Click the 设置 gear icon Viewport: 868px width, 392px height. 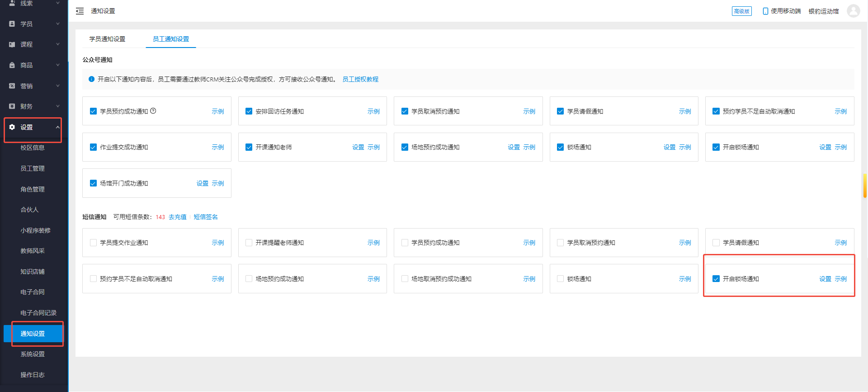pyautogui.click(x=12, y=127)
